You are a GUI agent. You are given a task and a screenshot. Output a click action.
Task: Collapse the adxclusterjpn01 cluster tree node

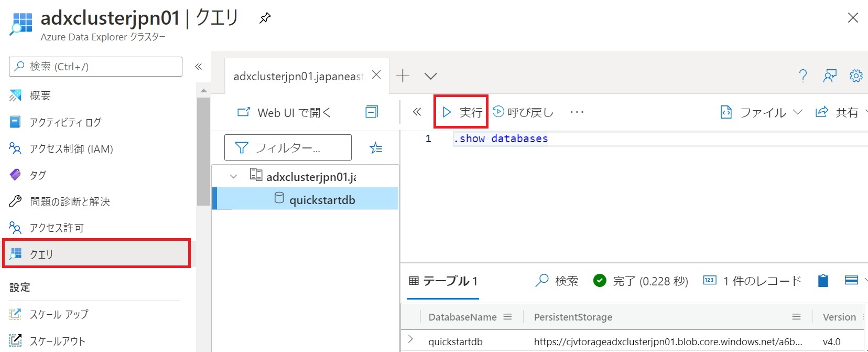[x=234, y=177]
